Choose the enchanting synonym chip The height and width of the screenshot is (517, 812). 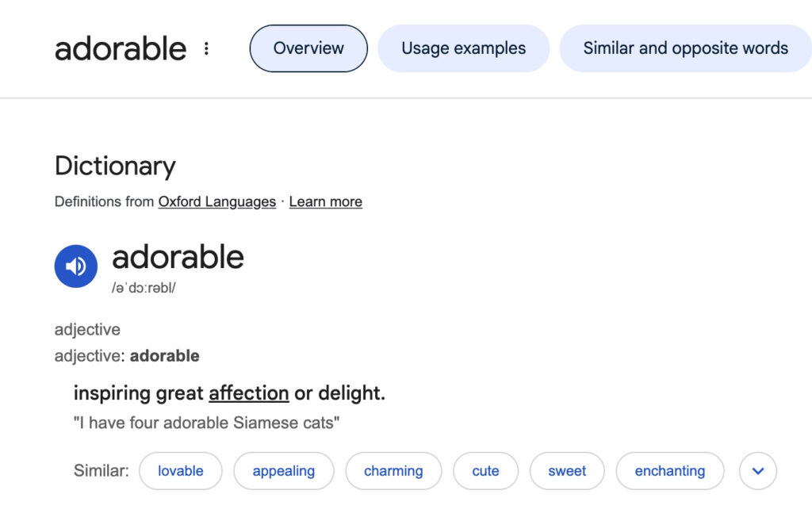pyautogui.click(x=670, y=471)
